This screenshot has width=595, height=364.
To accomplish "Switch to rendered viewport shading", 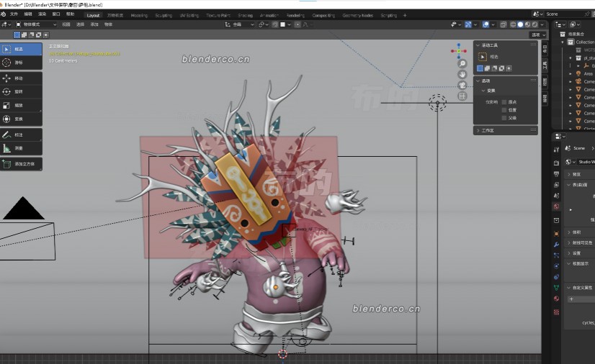I will (534, 24).
